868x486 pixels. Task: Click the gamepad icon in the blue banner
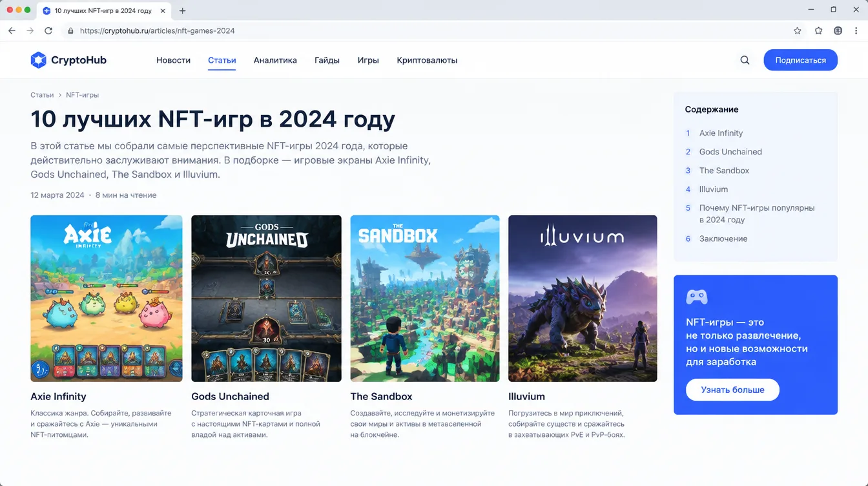[696, 297]
